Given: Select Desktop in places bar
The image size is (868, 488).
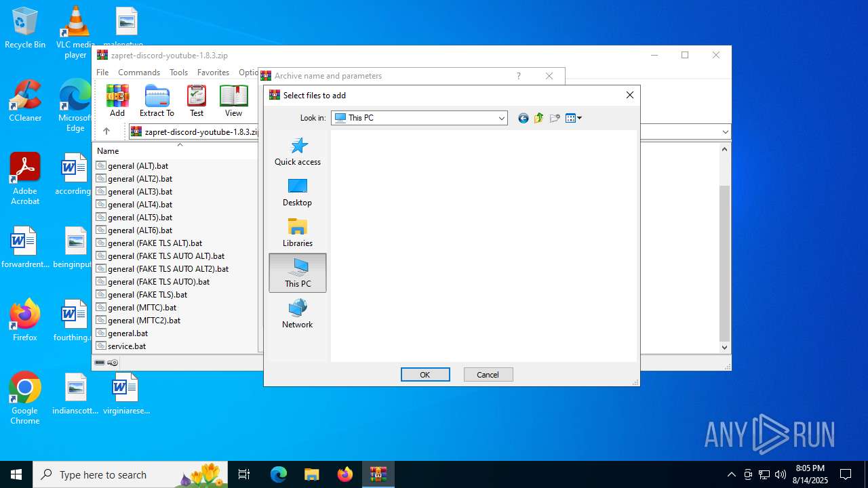Looking at the screenshot, I should pos(298,192).
